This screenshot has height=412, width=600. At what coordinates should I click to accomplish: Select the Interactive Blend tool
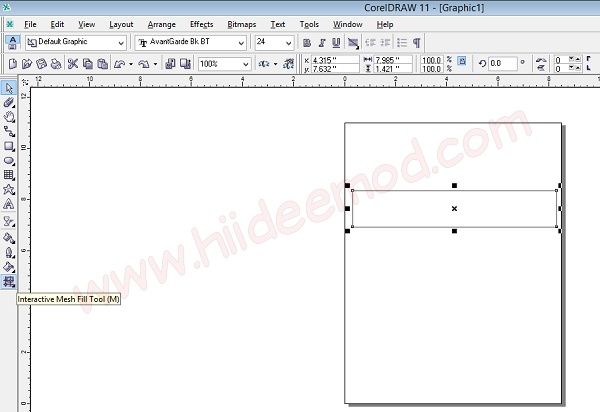coord(9,221)
